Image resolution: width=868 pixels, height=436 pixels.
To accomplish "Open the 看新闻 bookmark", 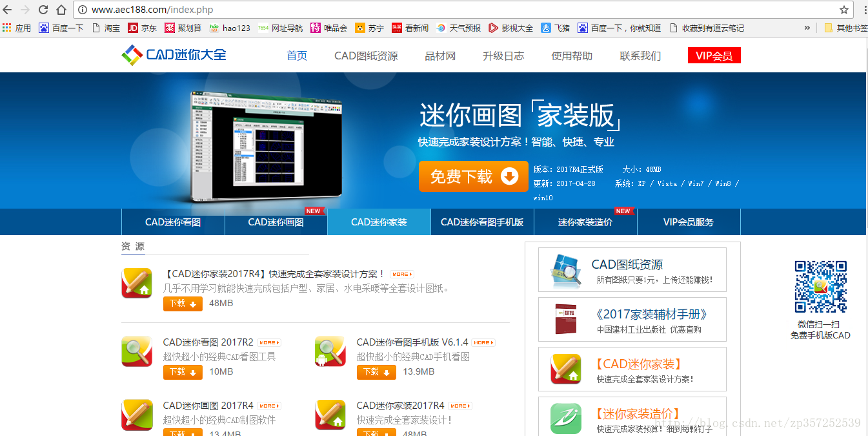I will tap(410, 28).
